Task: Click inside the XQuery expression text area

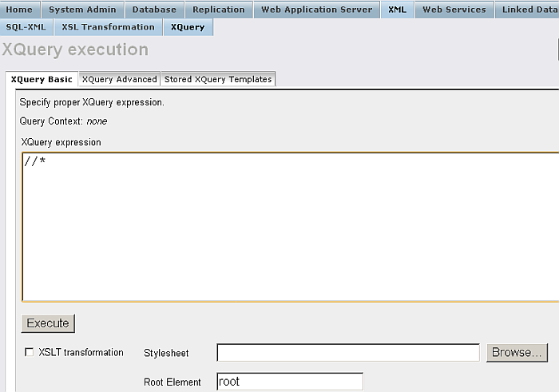Action: pyautogui.click(x=290, y=227)
